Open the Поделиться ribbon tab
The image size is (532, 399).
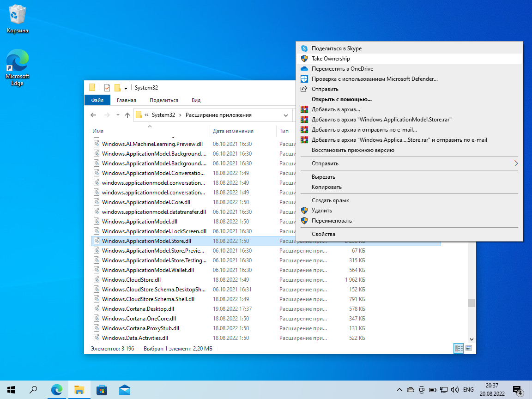tap(164, 100)
